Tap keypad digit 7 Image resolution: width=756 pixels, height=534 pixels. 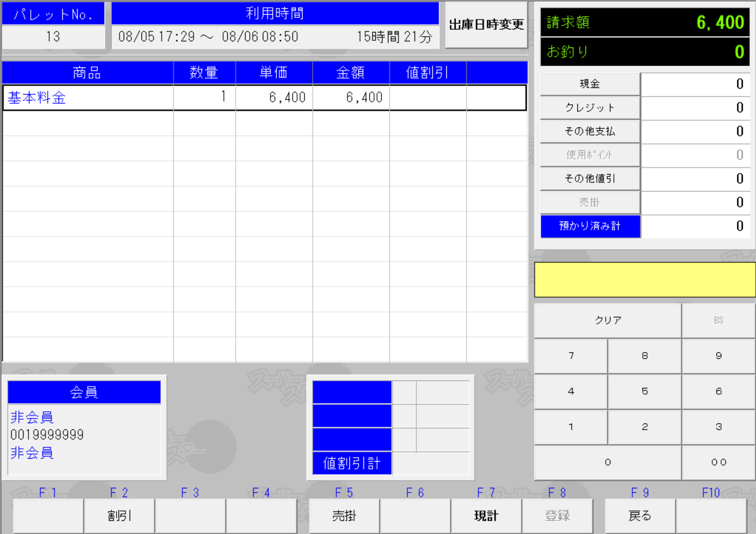coord(571,356)
